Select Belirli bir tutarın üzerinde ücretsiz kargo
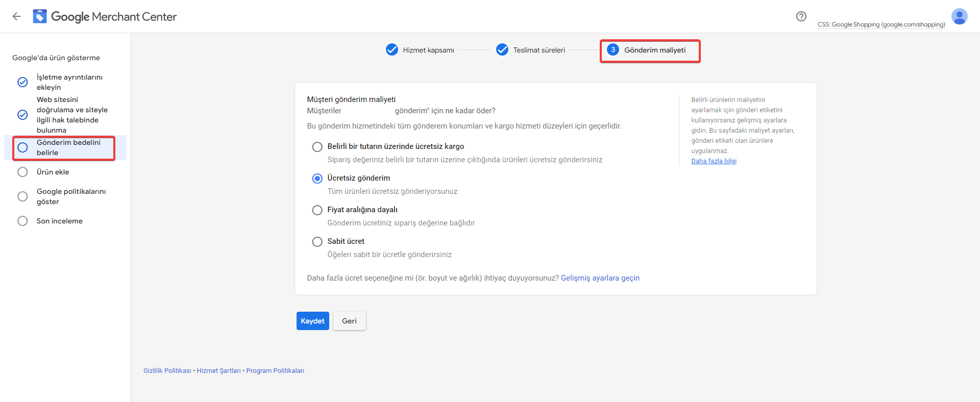 click(317, 147)
